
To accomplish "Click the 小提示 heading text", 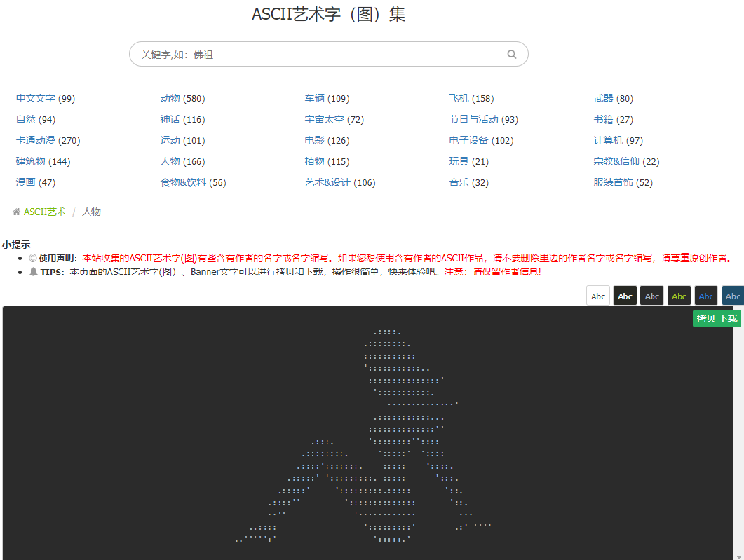I will (x=16, y=245).
